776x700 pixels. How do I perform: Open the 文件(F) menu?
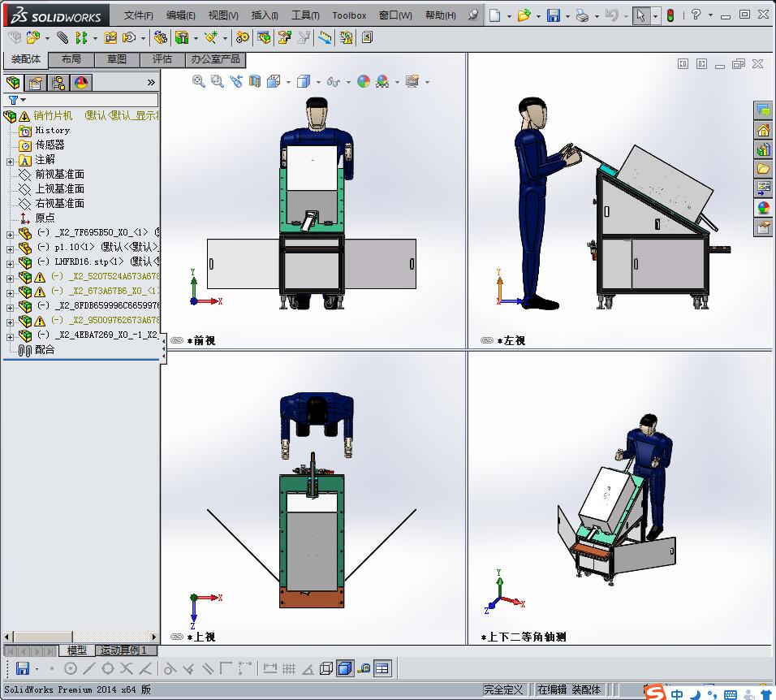[138, 15]
